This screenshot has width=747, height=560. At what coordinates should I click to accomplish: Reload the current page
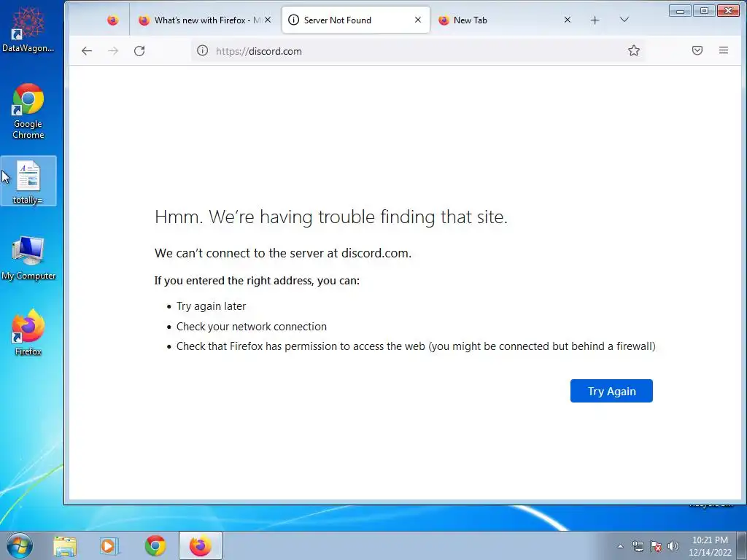click(x=139, y=51)
